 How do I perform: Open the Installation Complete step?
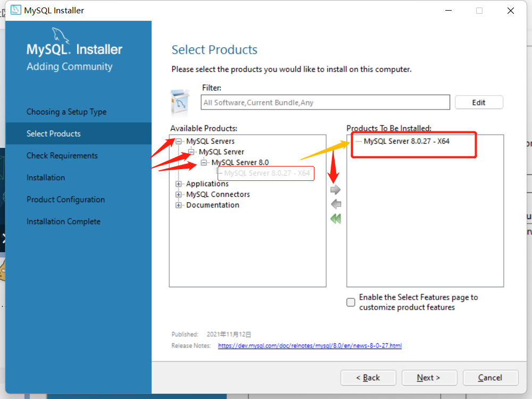tap(63, 221)
